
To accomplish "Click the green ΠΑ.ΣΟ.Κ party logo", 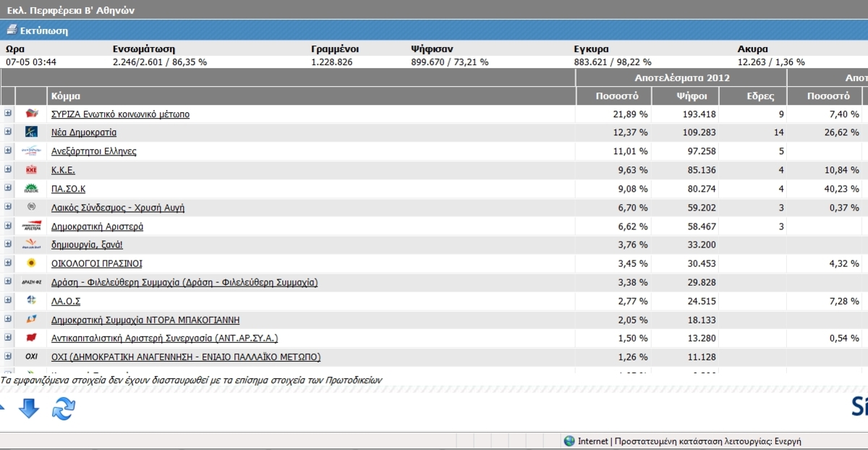I will tap(31, 189).
